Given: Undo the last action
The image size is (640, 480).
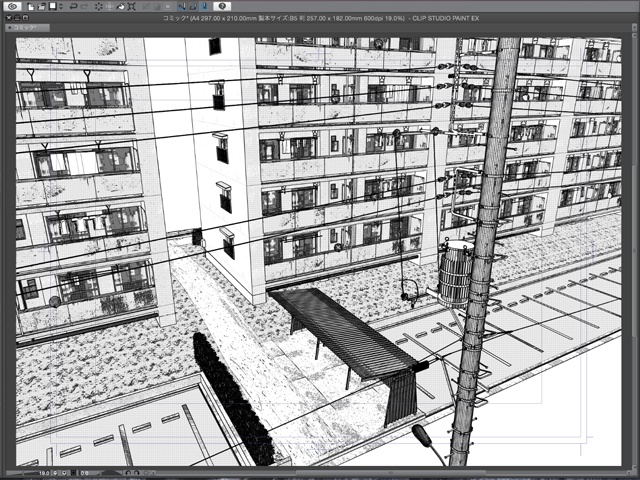Looking at the screenshot, I should pos(73,7).
